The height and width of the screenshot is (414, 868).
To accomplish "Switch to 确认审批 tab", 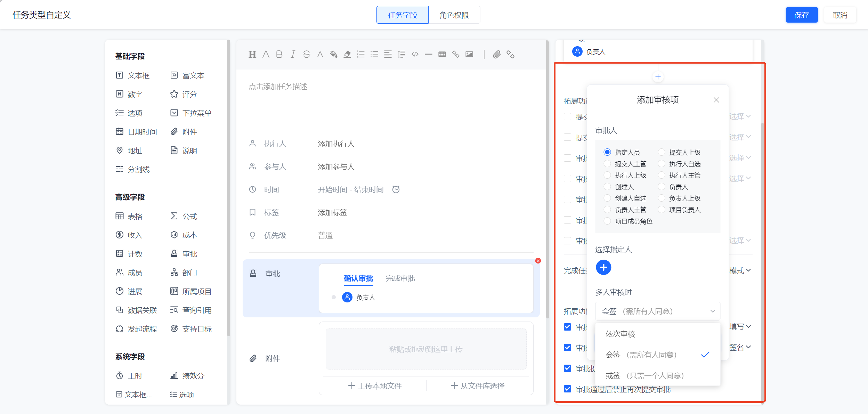I will [x=358, y=278].
